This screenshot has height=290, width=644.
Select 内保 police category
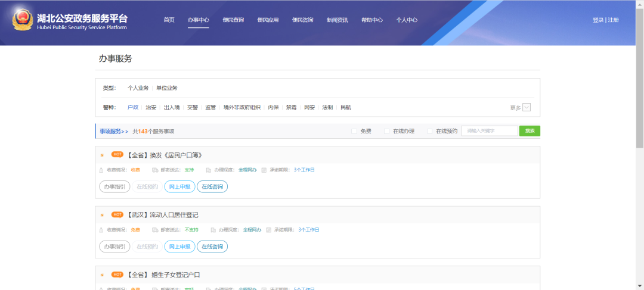point(274,107)
